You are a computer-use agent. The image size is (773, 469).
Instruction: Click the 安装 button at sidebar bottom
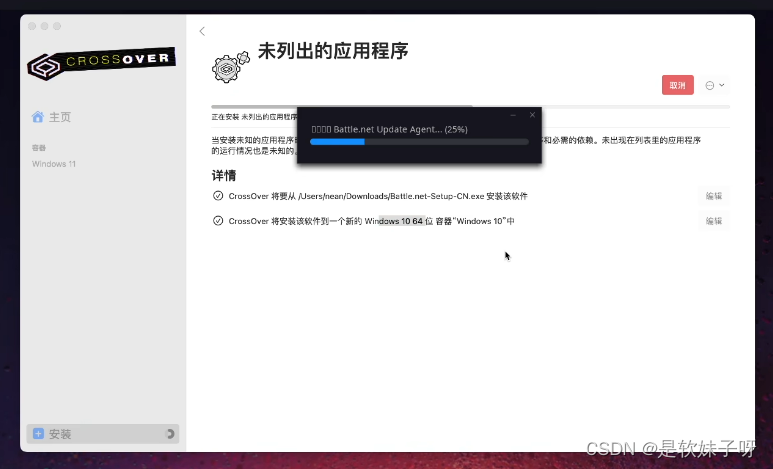coord(103,433)
